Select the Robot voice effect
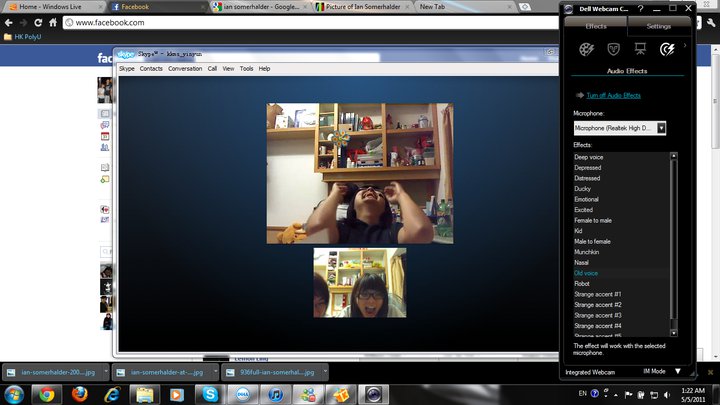720x405 pixels. point(582,284)
